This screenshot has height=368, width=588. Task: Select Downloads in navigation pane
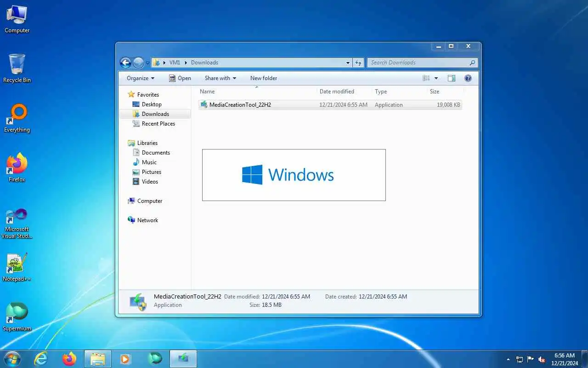coord(155,114)
